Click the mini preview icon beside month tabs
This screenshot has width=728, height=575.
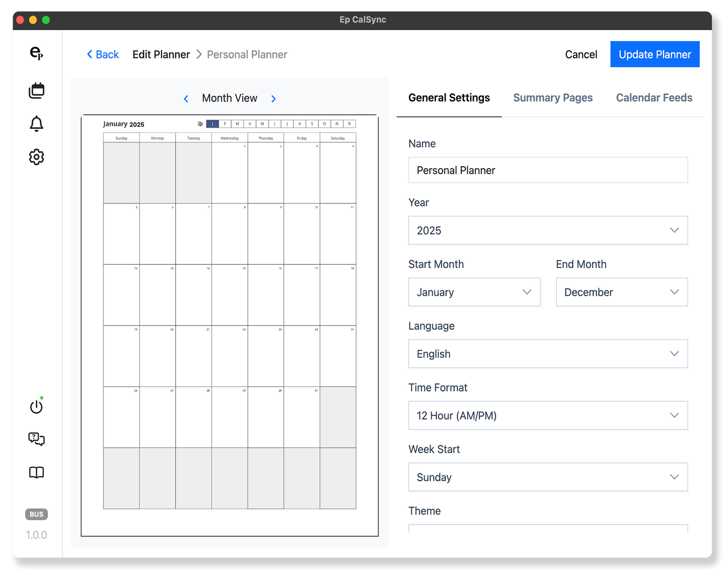tap(200, 123)
